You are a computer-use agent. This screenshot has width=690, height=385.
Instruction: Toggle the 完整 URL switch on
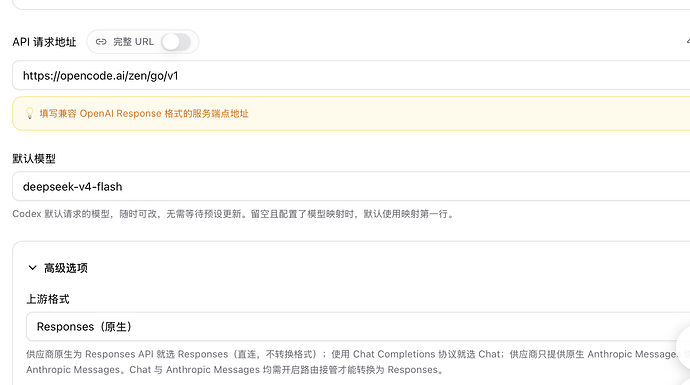176,42
